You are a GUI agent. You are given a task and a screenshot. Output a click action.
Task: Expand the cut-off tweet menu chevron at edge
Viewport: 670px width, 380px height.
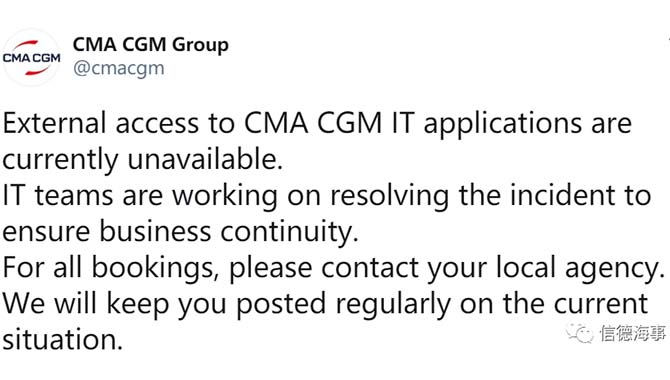668,39
